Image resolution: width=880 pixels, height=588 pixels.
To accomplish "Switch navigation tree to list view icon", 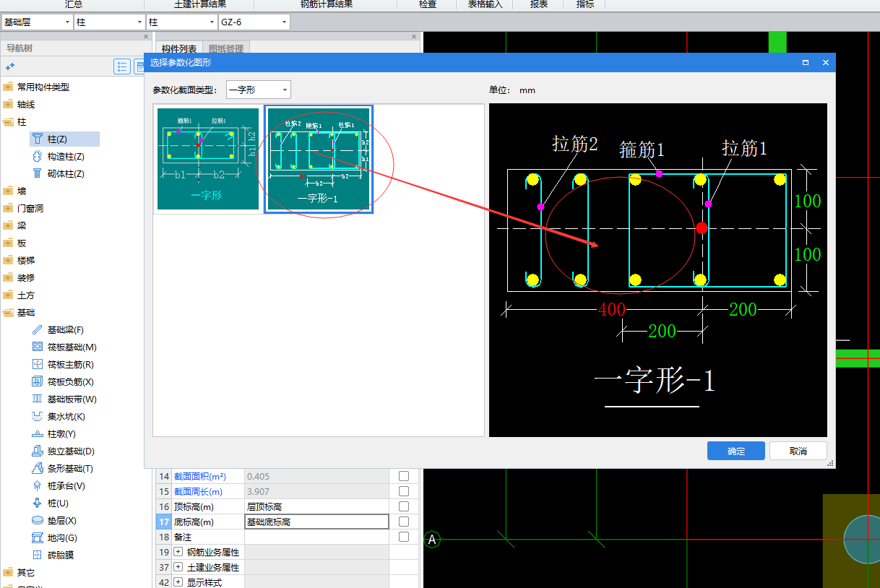I will click(122, 67).
